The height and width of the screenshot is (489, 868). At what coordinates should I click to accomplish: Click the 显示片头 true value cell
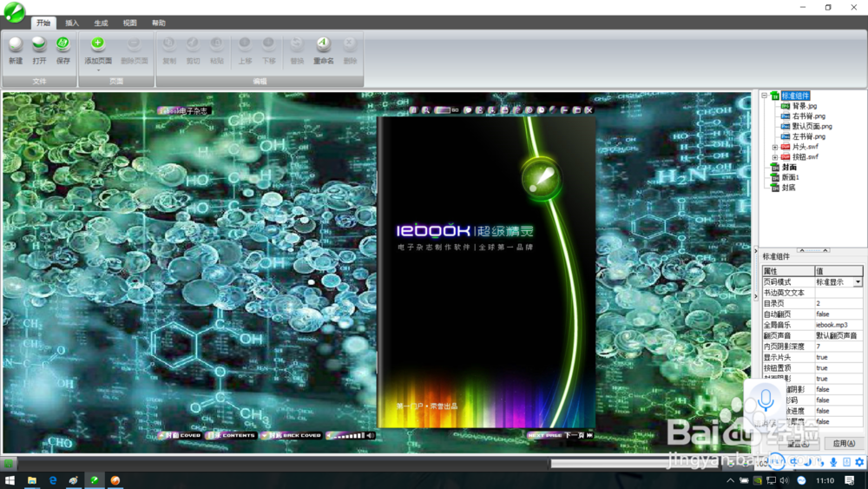(x=838, y=357)
